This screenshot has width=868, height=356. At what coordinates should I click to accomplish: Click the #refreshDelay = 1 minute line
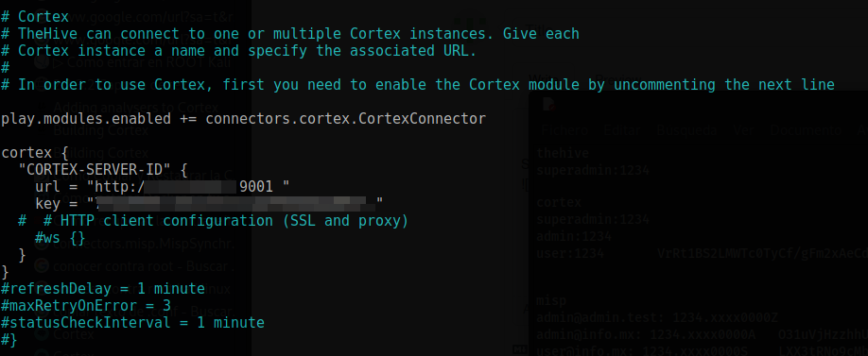click(103, 289)
